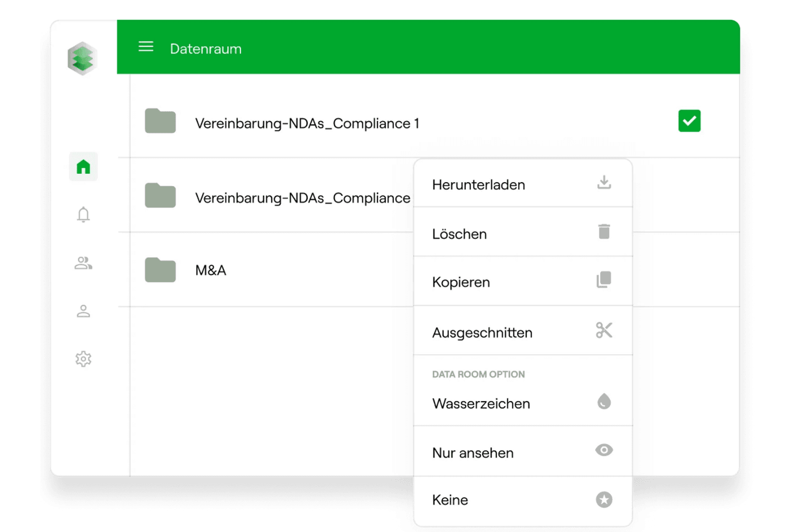Open the user groups icon in the sidebar

[x=83, y=263]
